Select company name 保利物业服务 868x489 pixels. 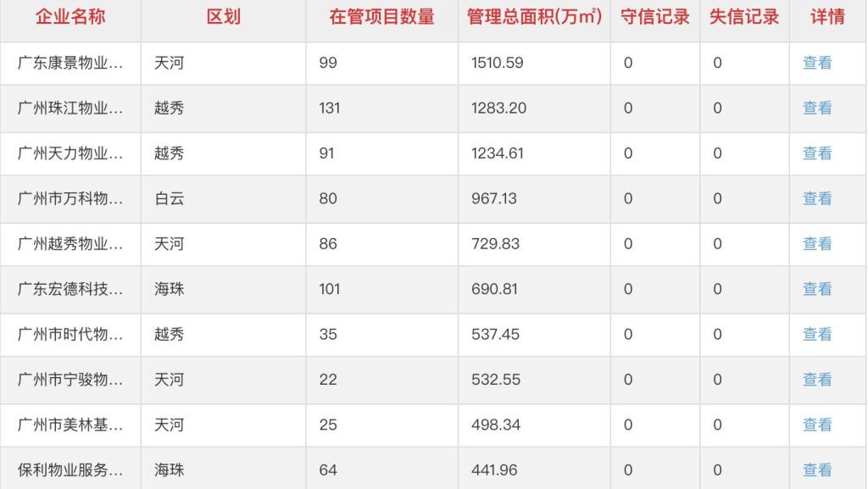[x=70, y=470]
